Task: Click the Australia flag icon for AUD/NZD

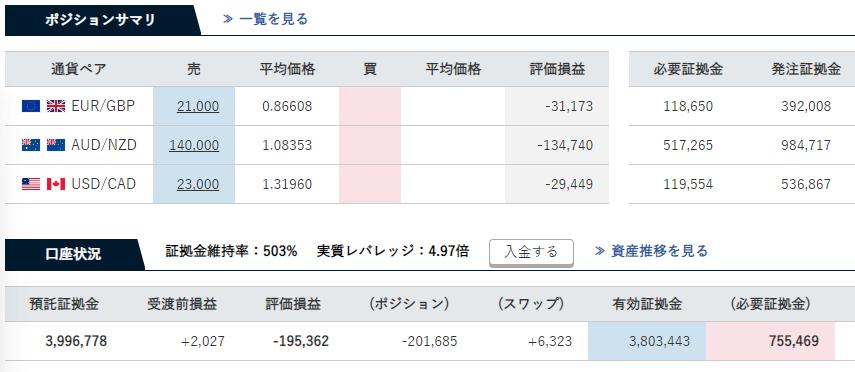Action: pyautogui.click(x=31, y=145)
